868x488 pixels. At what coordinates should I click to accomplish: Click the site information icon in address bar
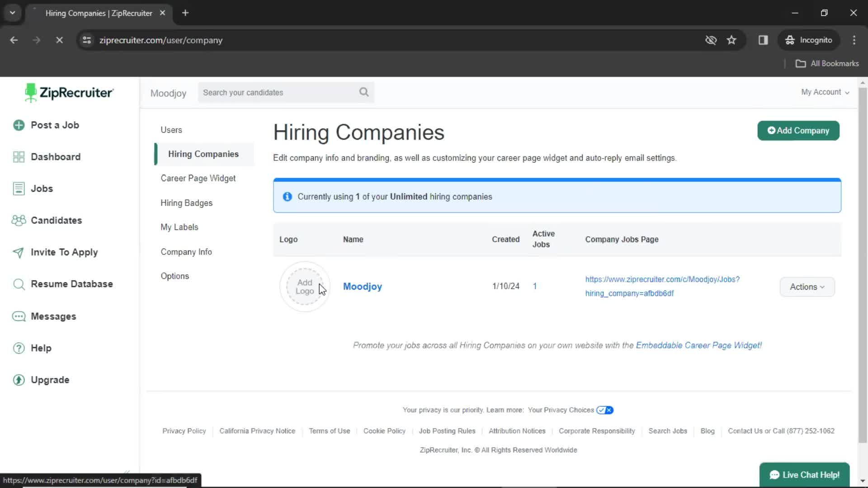click(x=87, y=40)
